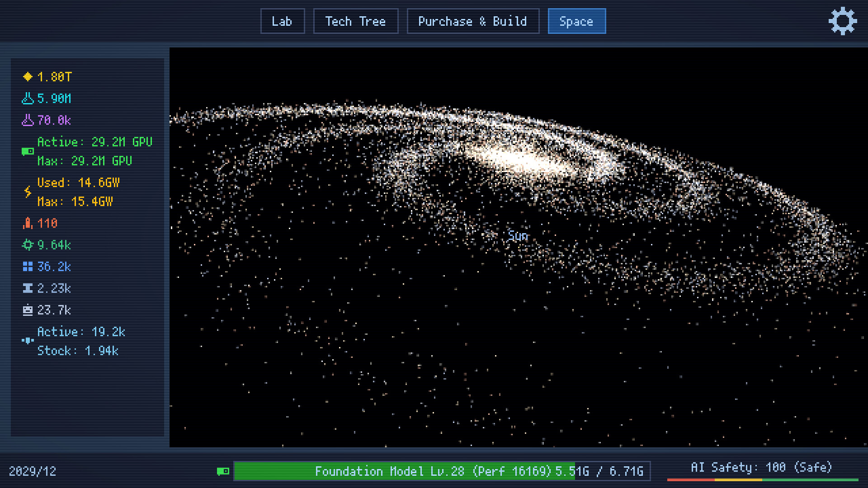Click the Used: 14.6GW text

click(78, 183)
